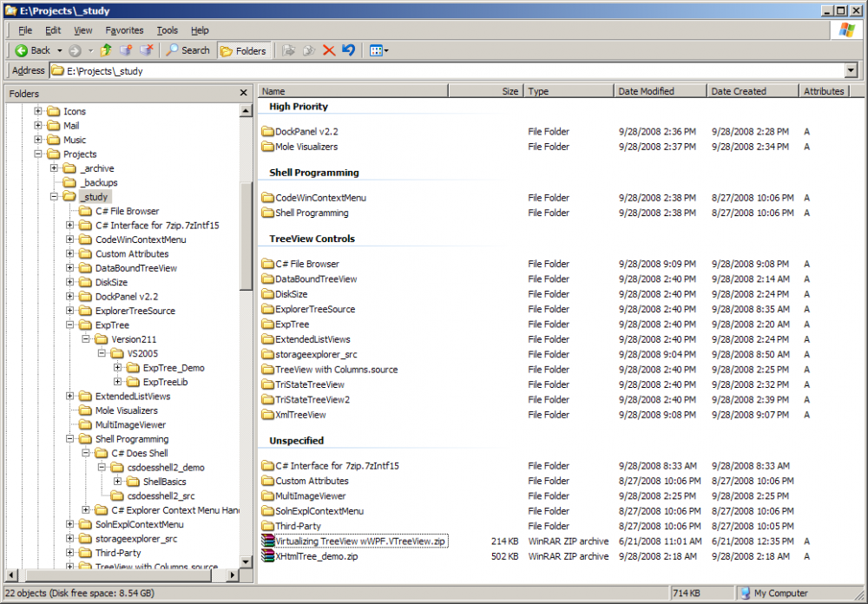Click the blue Undo arrow icon
This screenshot has width=868, height=604.
tap(348, 50)
